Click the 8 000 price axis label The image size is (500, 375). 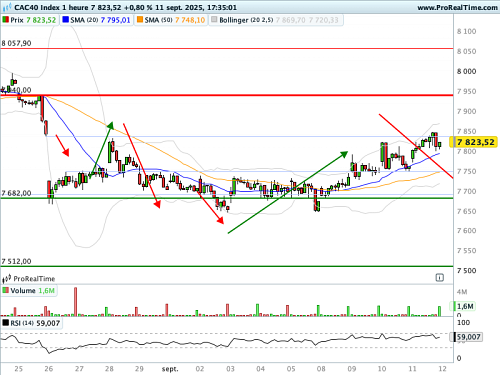(466, 71)
